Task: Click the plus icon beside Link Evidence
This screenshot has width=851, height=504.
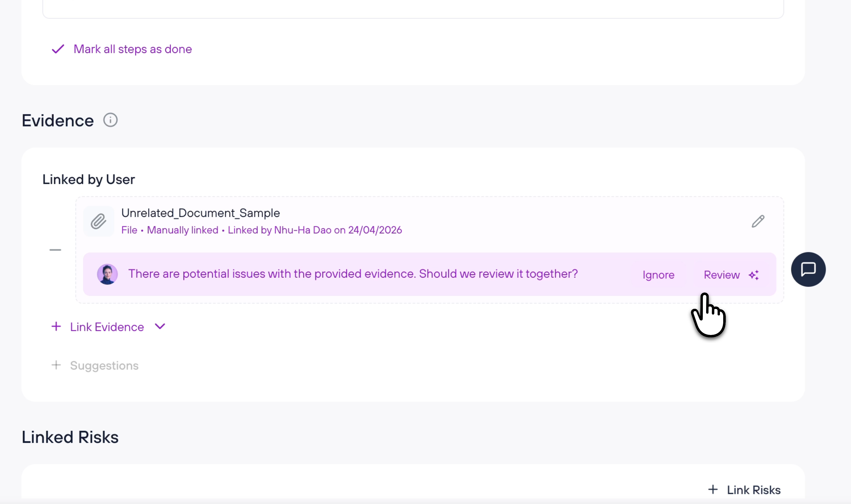Action: [56, 326]
